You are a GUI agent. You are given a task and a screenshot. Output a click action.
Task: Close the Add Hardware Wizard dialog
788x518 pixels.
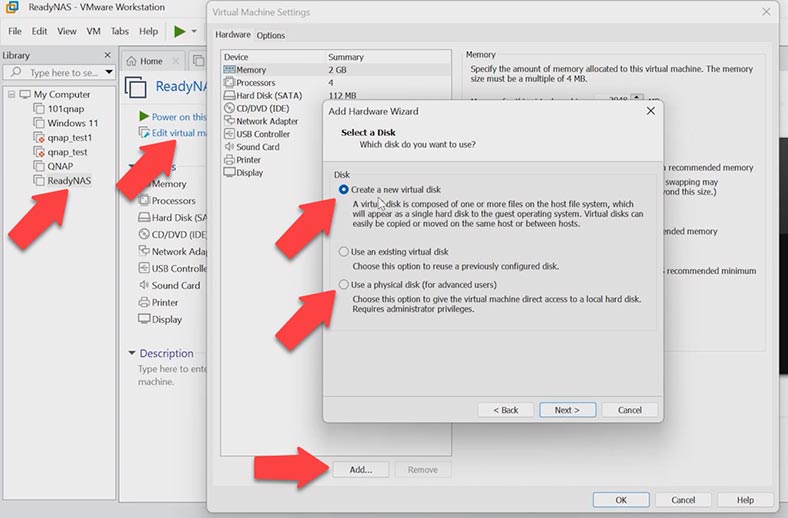[651, 111]
